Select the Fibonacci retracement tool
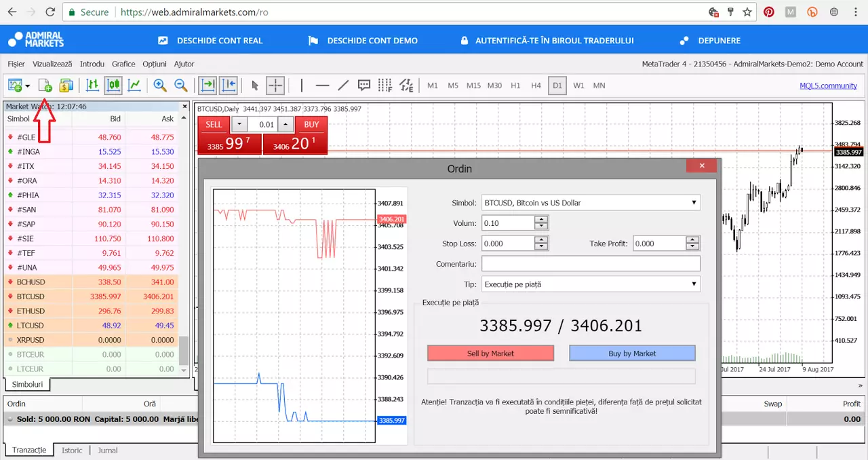This screenshot has width=868, height=460. (385, 85)
